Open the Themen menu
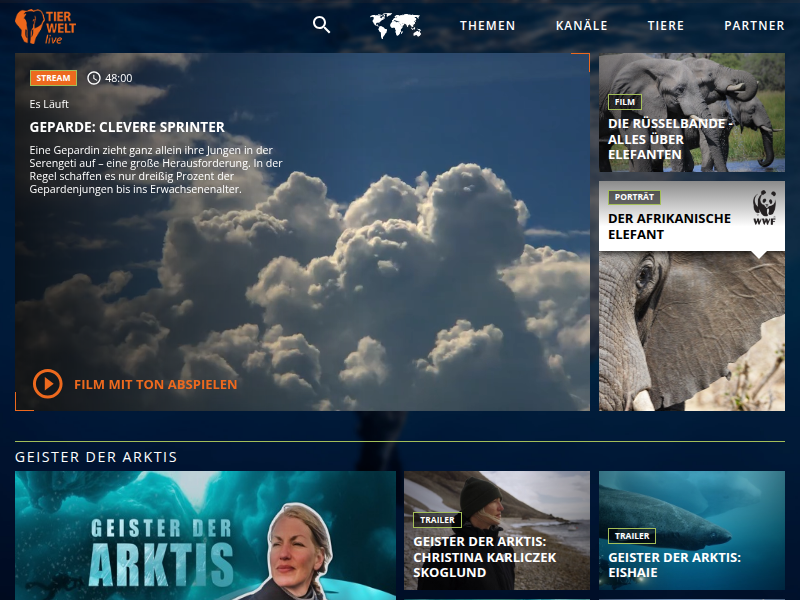 click(x=487, y=26)
